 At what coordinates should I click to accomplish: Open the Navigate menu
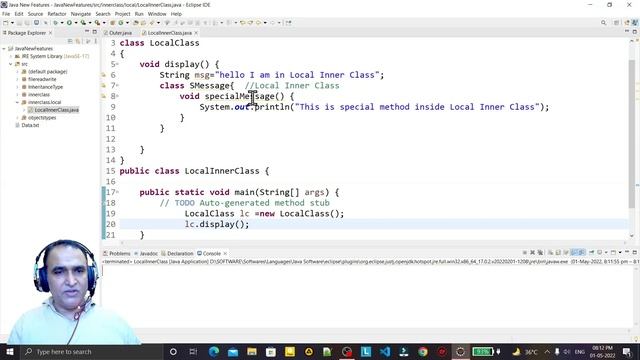81,14
